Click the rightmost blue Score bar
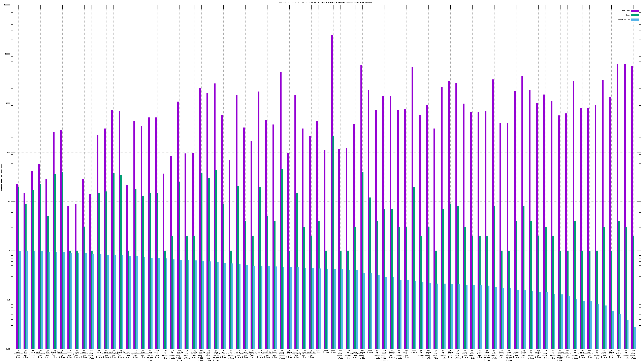The image size is (644, 362). point(635,338)
